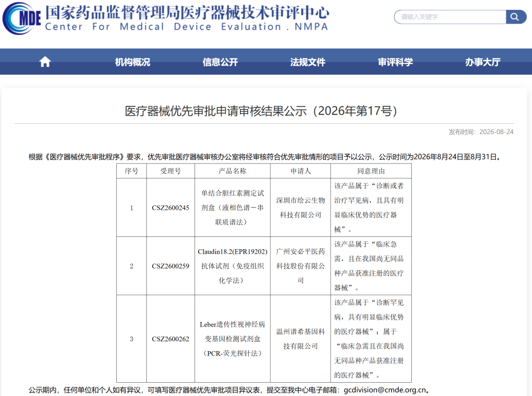Go to the home page icon
Image resolution: width=532 pixels, height=396 pixels.
tap(45, 62)
